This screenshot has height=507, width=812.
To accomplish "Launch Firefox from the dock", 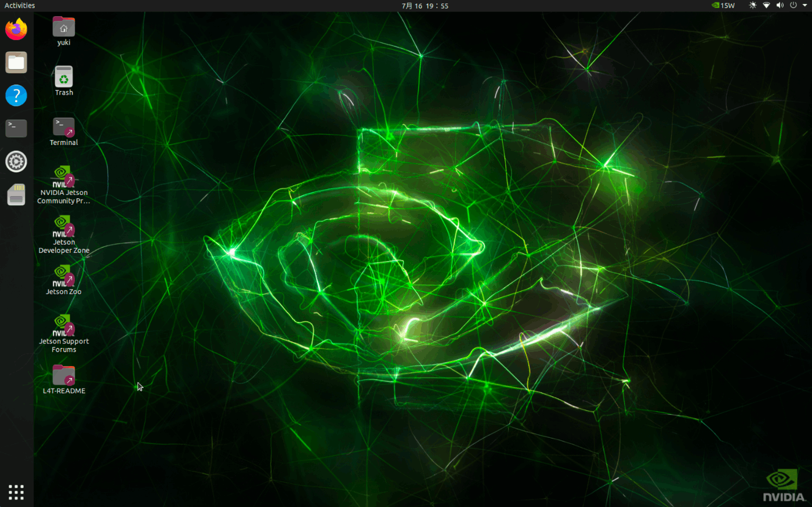I will pyautogui.click(x=16, y=29).
